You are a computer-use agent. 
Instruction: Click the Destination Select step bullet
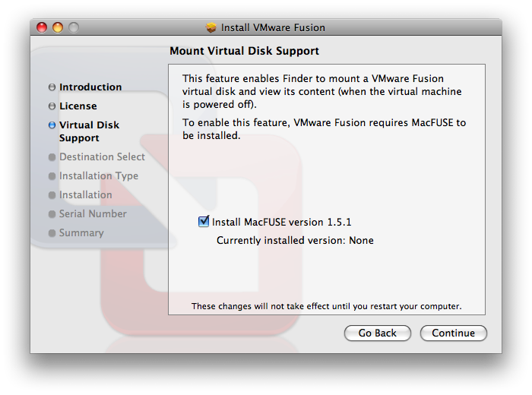coord(52,157)
